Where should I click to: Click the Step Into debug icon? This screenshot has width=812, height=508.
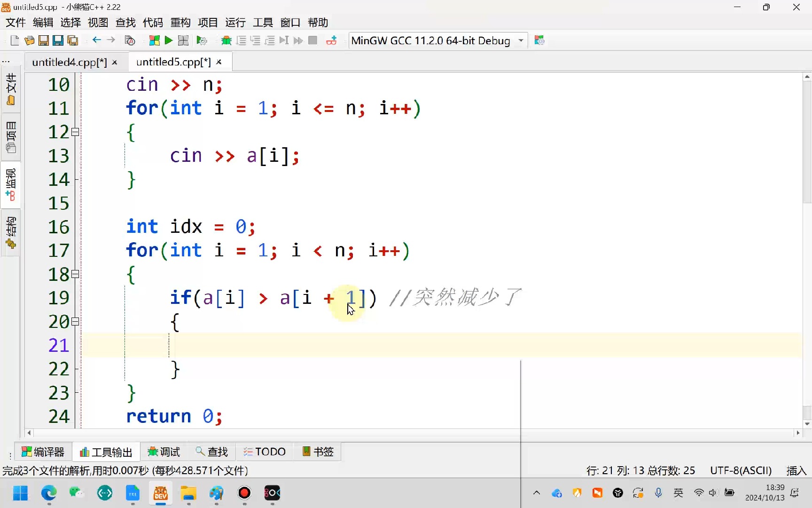[x=256, y=40]
